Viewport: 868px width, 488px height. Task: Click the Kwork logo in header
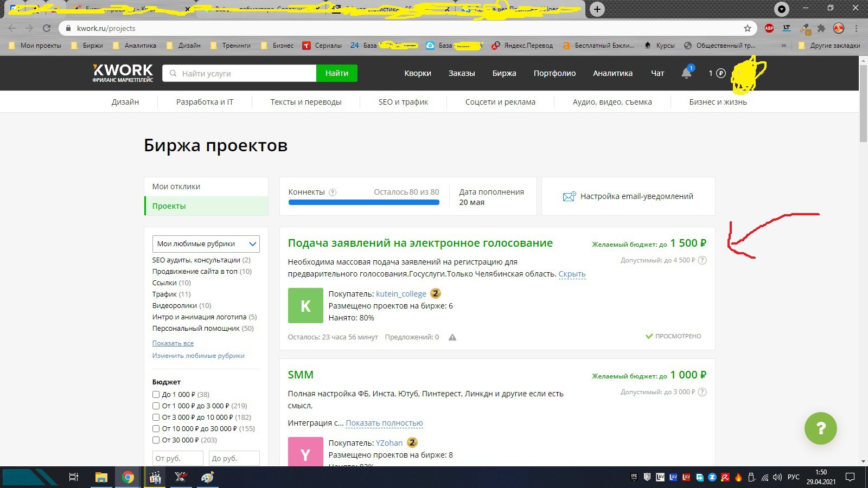(x=123, y=73)
